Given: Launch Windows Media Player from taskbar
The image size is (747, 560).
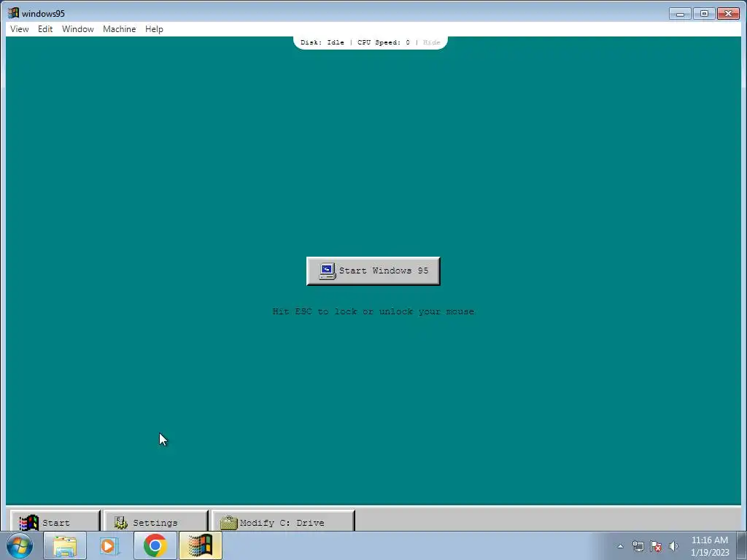Looking at the screenshot, I should [x=109, y=545].
